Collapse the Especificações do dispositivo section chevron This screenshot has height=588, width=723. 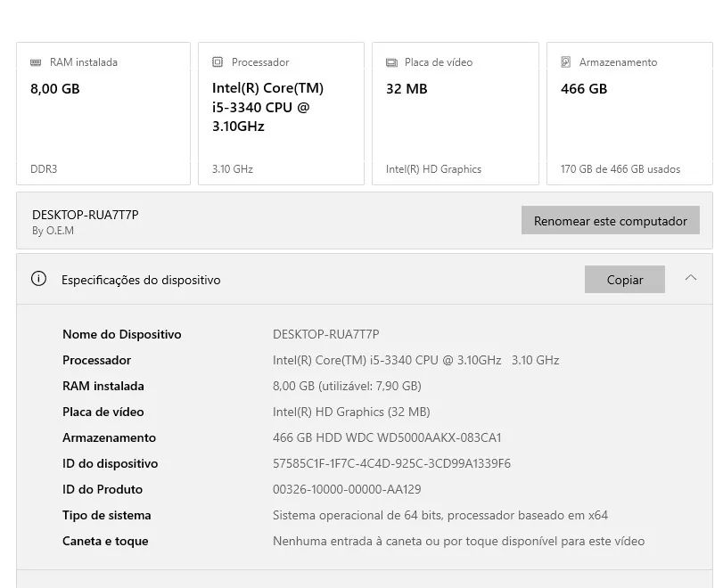(691, 278)
